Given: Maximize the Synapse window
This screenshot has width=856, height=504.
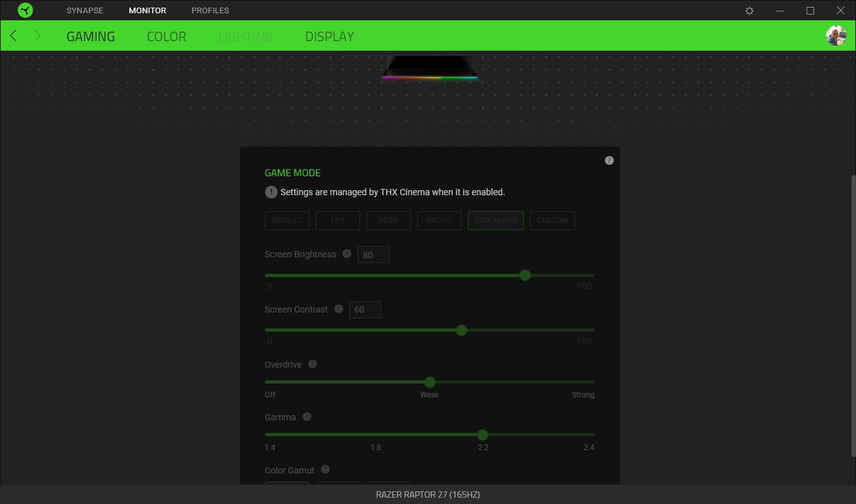Looking at the screenshot, I should pyautogui.click(x=810, y=11).
